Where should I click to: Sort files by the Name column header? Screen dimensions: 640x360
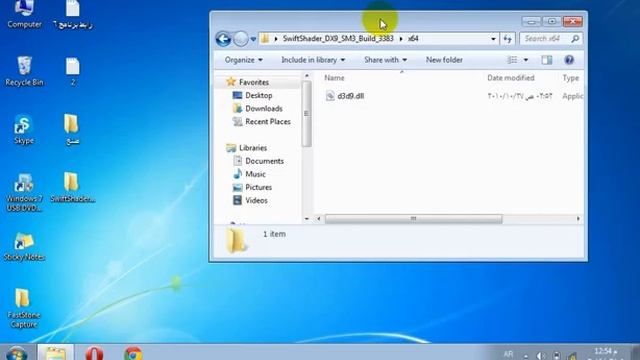(x=334, y=78)
